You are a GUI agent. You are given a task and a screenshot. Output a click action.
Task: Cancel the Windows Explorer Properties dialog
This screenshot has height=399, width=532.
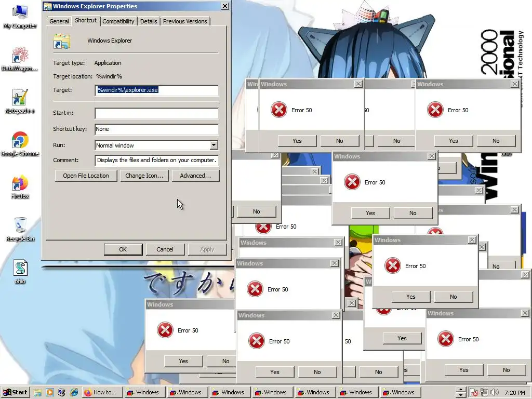pyautogui.click(x=165, y=249)
